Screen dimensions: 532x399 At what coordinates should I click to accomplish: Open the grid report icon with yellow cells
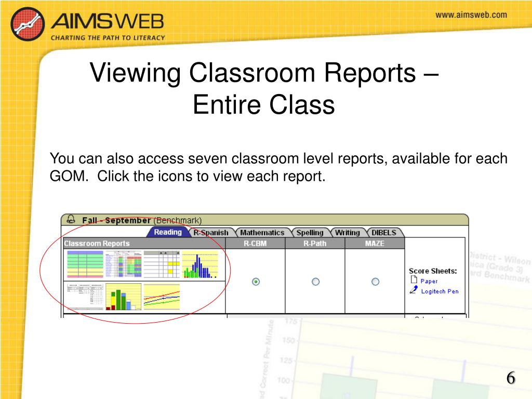point(162,264)
